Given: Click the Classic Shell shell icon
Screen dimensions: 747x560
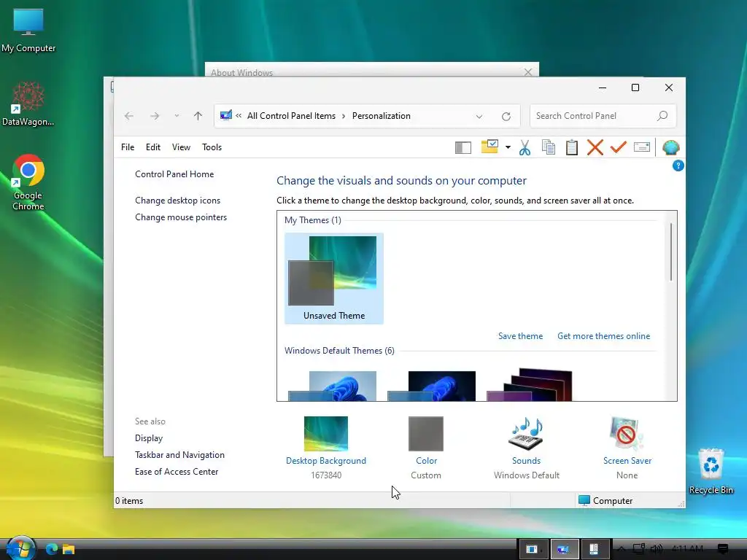Looking at the screenshot, I should pos(671,147).
